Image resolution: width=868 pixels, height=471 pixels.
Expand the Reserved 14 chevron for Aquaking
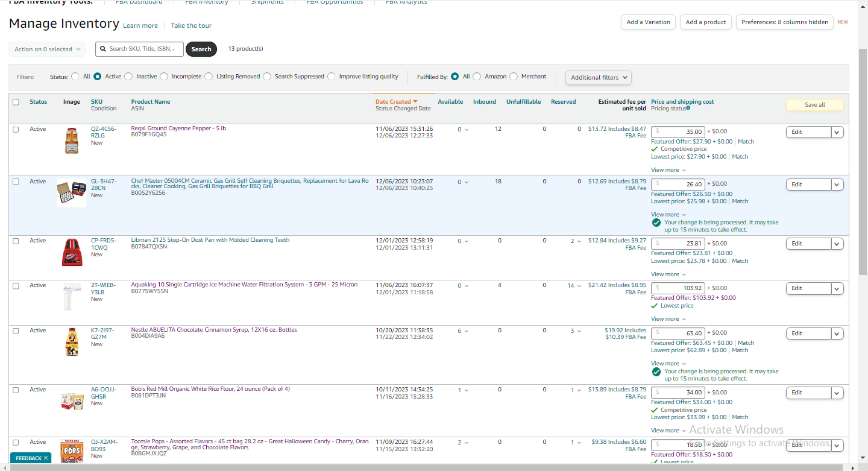579,286
